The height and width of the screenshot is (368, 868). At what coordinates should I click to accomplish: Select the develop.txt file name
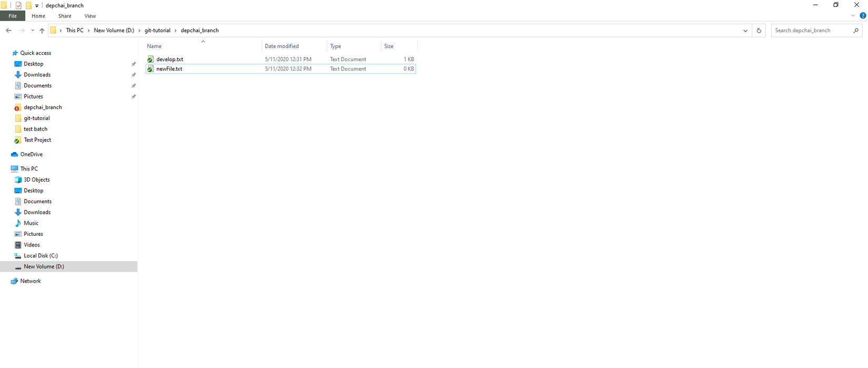[169, 59]
